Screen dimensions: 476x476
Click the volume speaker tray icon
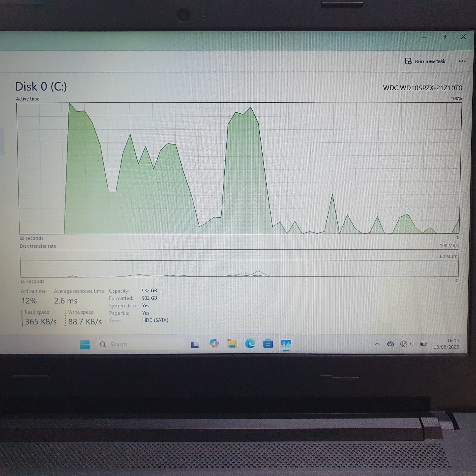tap(413, 344)
